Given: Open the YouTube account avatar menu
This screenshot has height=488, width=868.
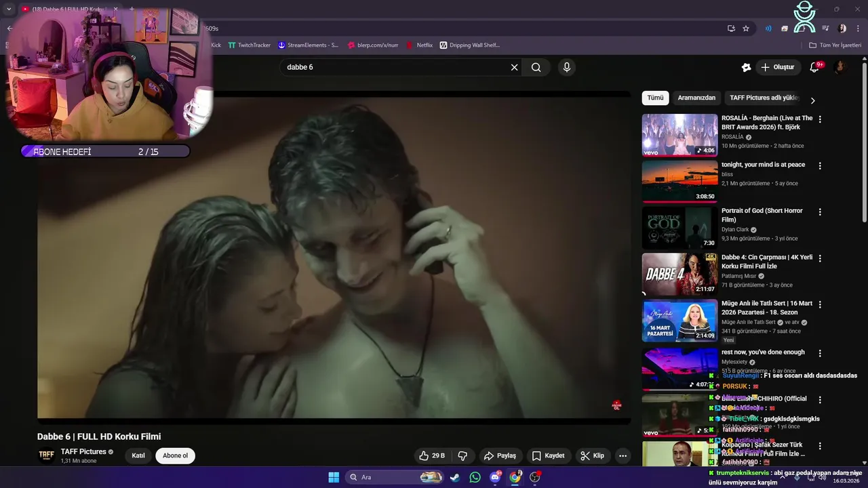Looking at the screenshot, I should tap(840, 67).
